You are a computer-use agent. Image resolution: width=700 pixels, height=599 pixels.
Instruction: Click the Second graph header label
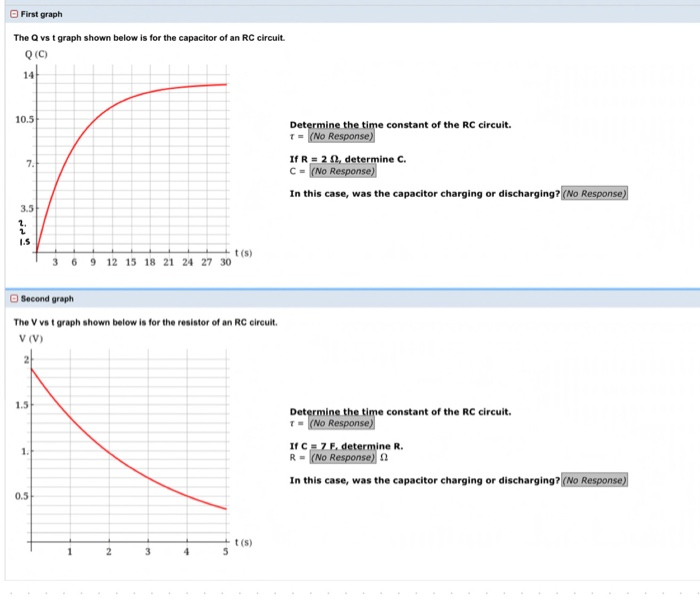(x=47, y=299)
